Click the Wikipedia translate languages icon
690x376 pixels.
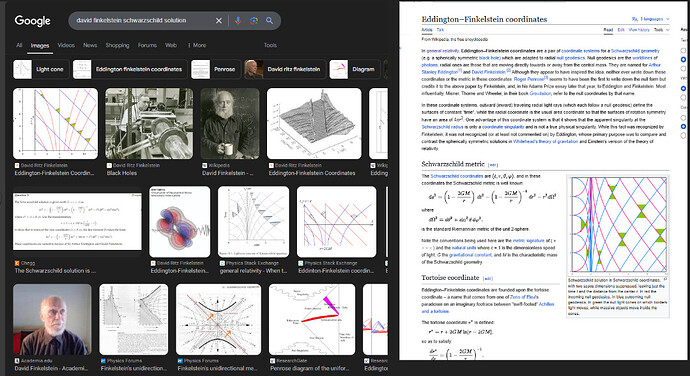tap(635, 19)
